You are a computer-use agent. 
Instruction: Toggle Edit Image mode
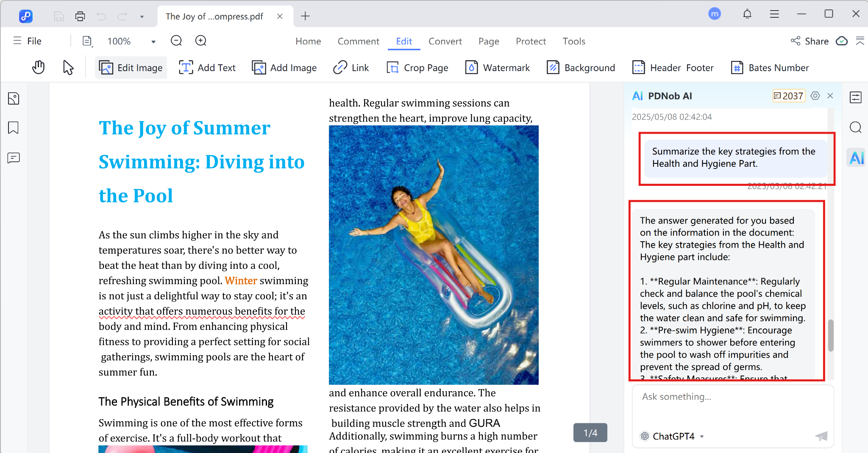pos(131,68)
